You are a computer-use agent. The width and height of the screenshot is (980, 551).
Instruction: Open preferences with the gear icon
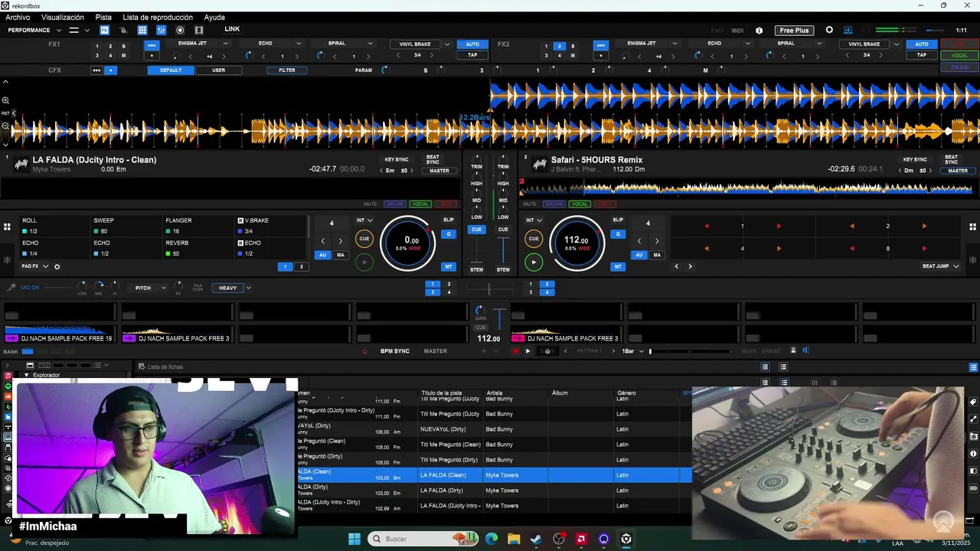[x=829, y=30]
